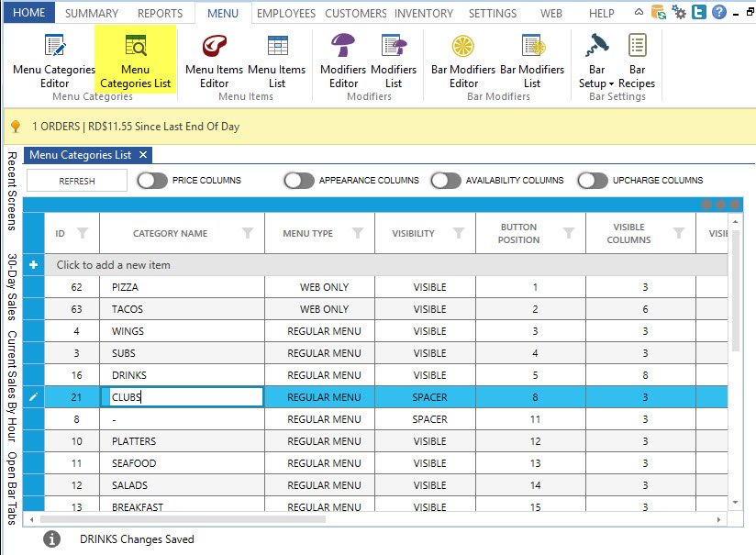
Task: Switch to the Inventory ribbon tab
Action: 423,14
